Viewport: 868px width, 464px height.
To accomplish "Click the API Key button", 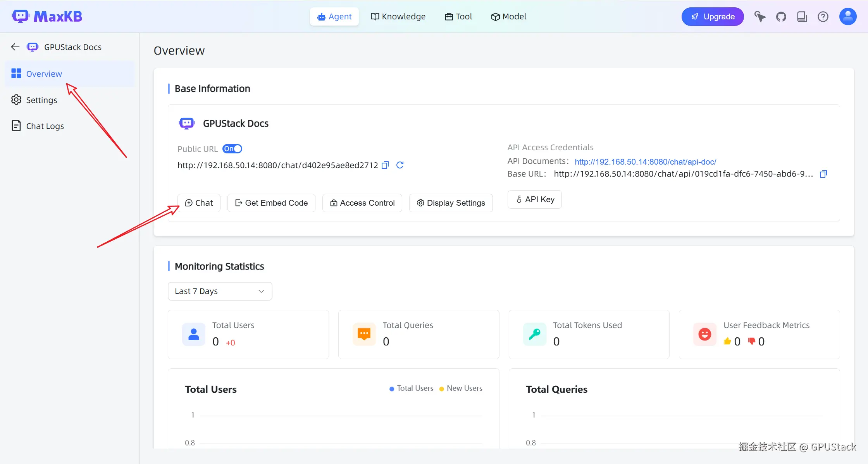I will tap(535, 199).
